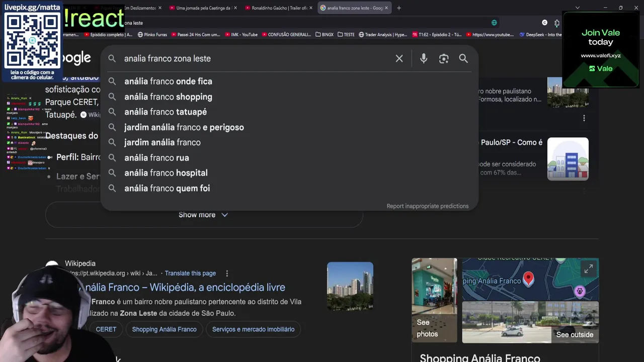Open TESTE bookmarks folder
644x362 pixels.
(346, 35)
